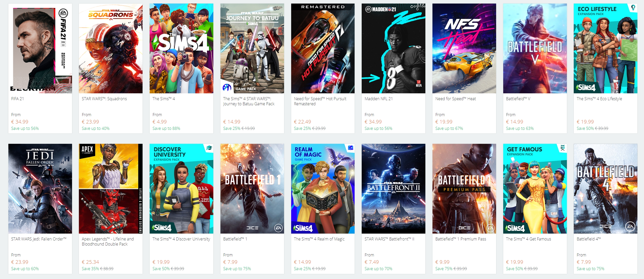Click Save up to 67% under NFS Heat
Viewport: 644px width, 279px height.
449,128
